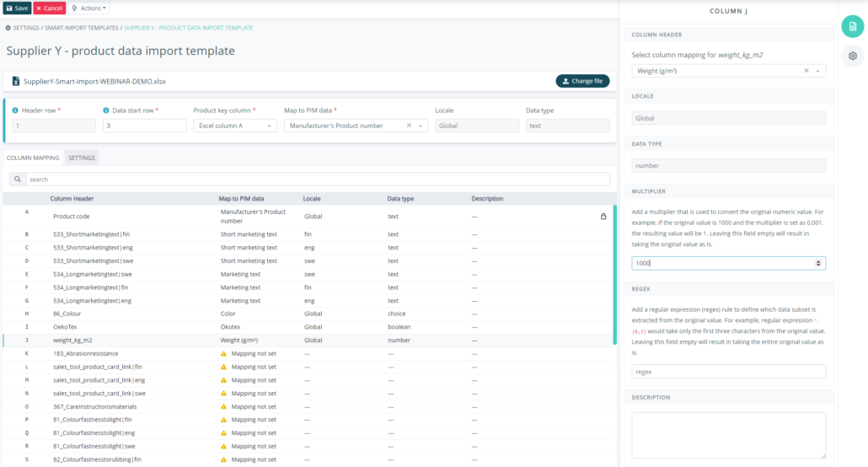Adjust the multiplier value stepper arrows

[818, 263]
